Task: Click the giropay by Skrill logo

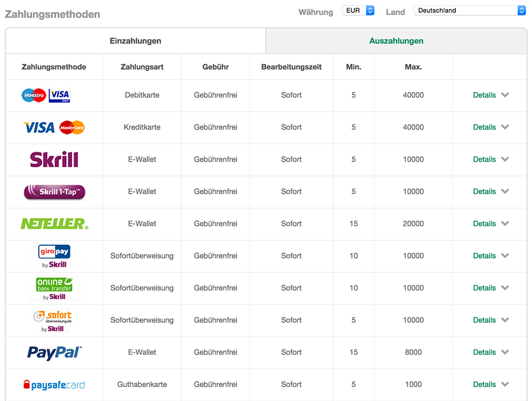Action: click(54, 256)
